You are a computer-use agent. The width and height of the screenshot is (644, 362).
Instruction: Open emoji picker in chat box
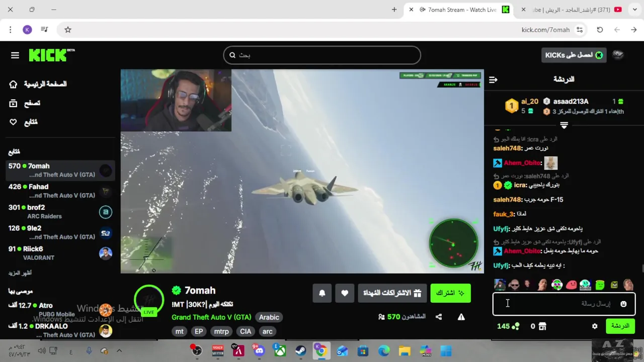coord(623,304)
